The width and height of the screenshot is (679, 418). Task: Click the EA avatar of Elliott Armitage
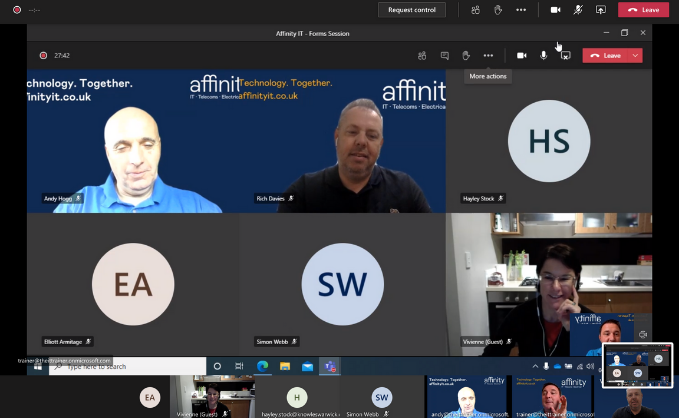pyautogui.click(x=133, y=284)
